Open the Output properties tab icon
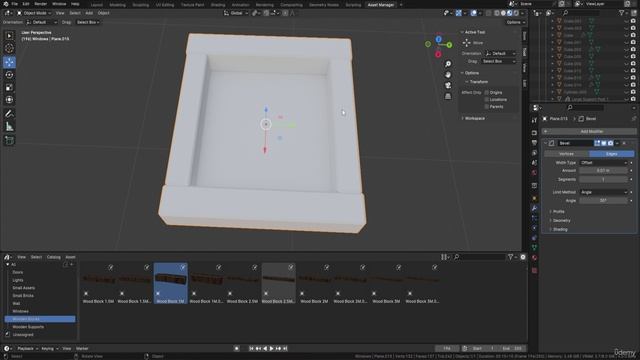 pyautogui.click(x=534, y=143)
